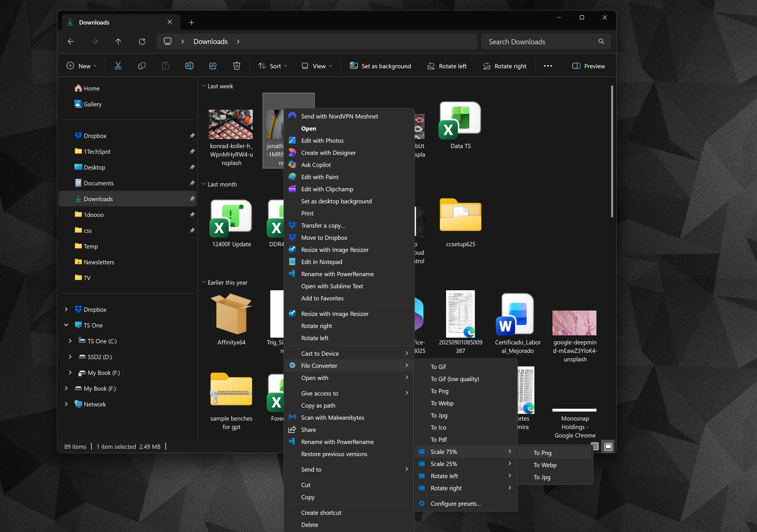This screenshot has height=532, width=757.
Task: Open the See more three-dots menu
Action: 548,66
